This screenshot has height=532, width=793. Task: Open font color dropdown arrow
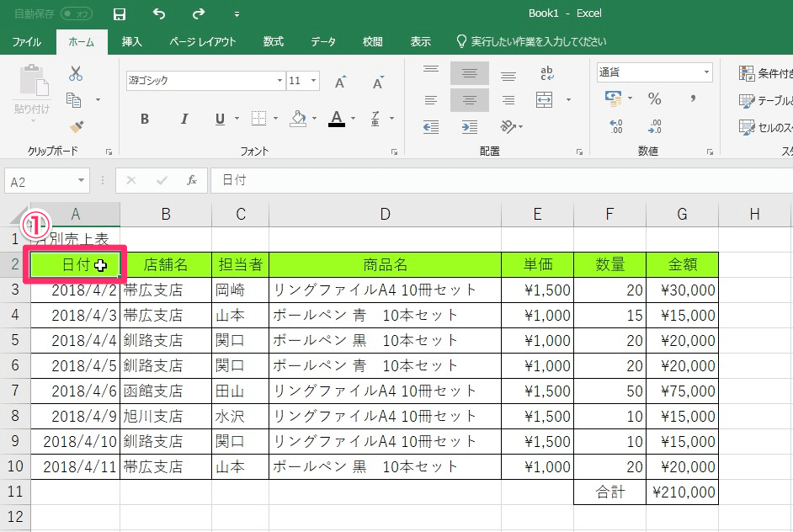(x=353, y=119)
